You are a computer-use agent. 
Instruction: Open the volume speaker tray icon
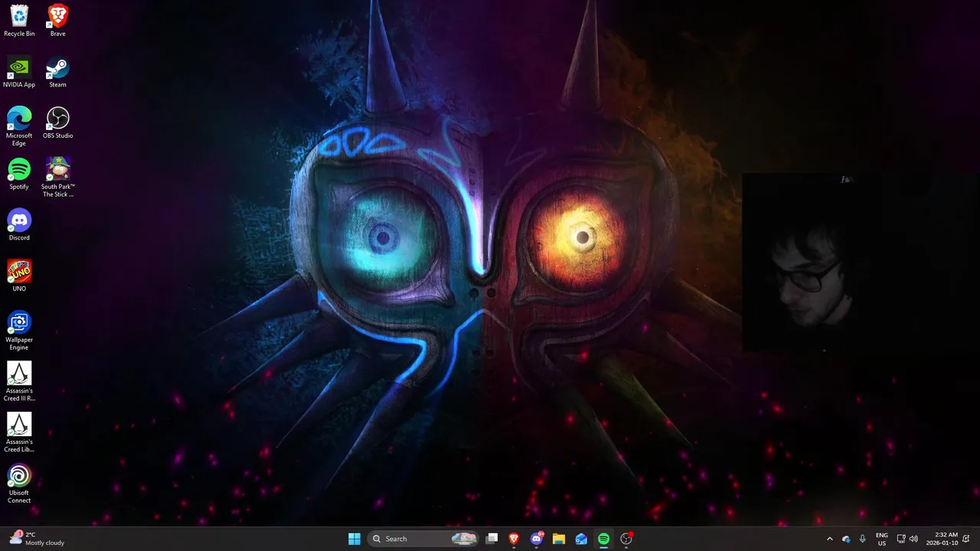tap(913, 539)
